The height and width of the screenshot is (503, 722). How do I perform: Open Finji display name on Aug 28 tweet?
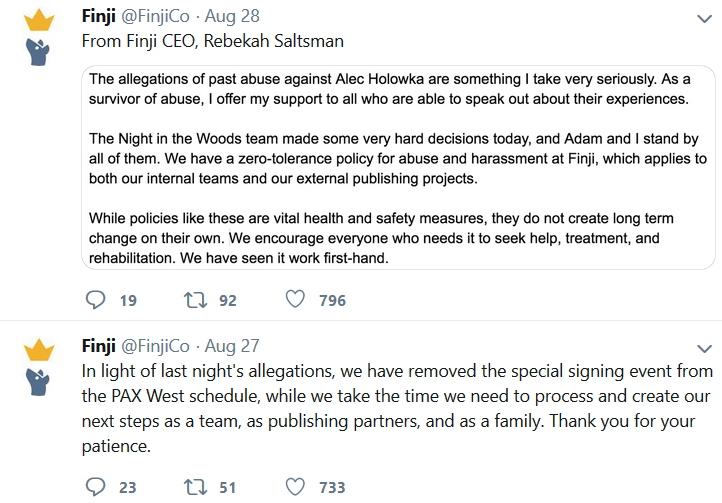click(99, 17)
